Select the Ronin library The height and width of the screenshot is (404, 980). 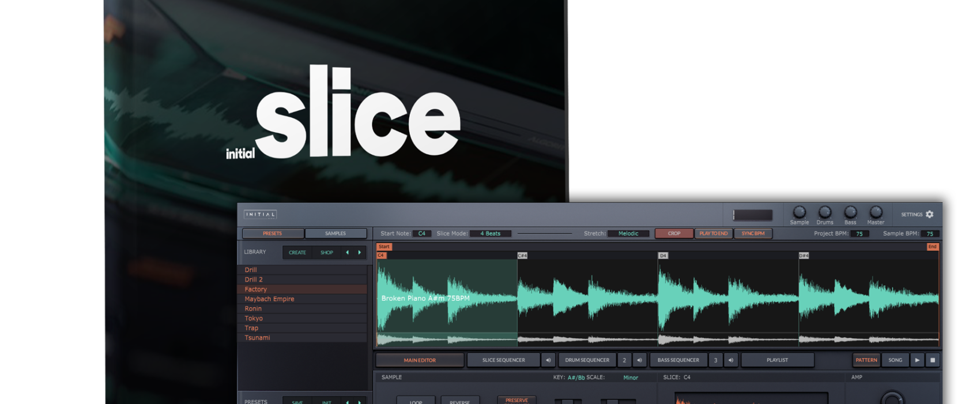[x=303, y=309]
